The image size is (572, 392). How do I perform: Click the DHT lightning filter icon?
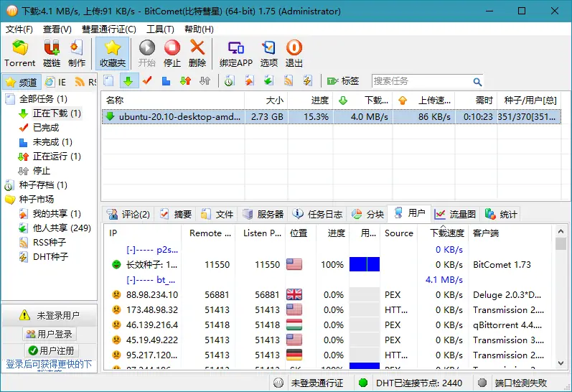pos(307,80)
